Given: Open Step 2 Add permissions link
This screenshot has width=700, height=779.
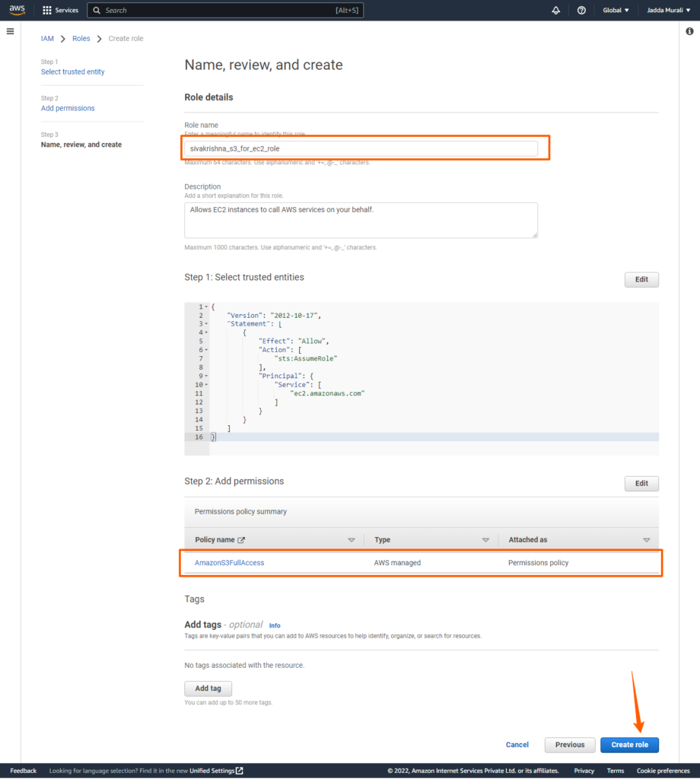Looking at the screenshot, I should pos(68,108).
